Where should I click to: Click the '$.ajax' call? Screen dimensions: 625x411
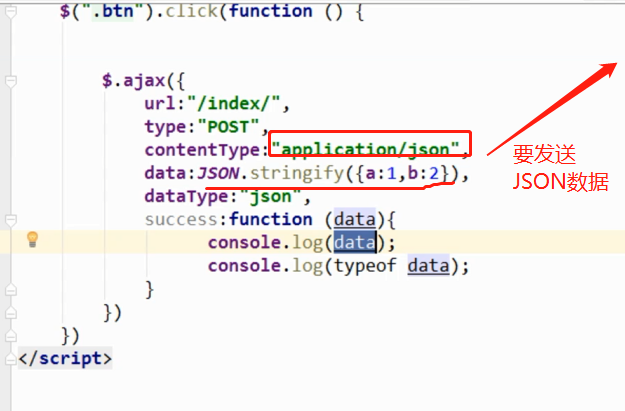click(134, 81)
